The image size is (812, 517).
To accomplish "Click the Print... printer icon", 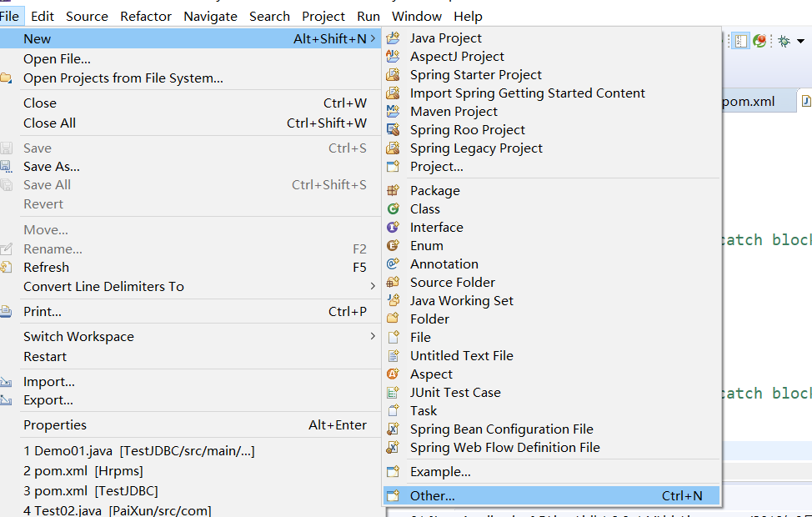I will pyautogui.click(x=6, y=311).
